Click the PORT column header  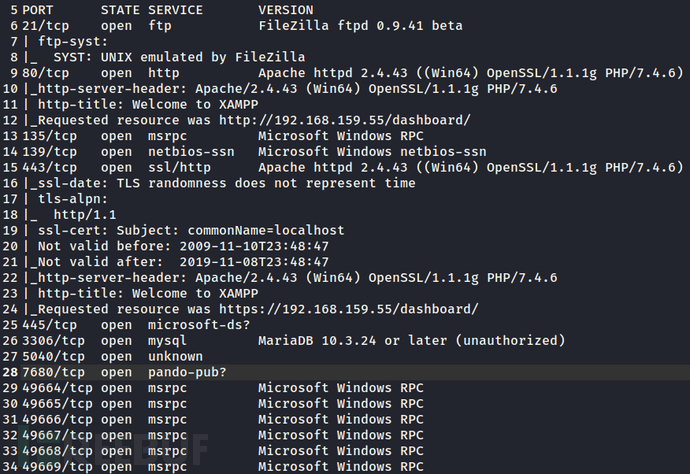(38, 9)
